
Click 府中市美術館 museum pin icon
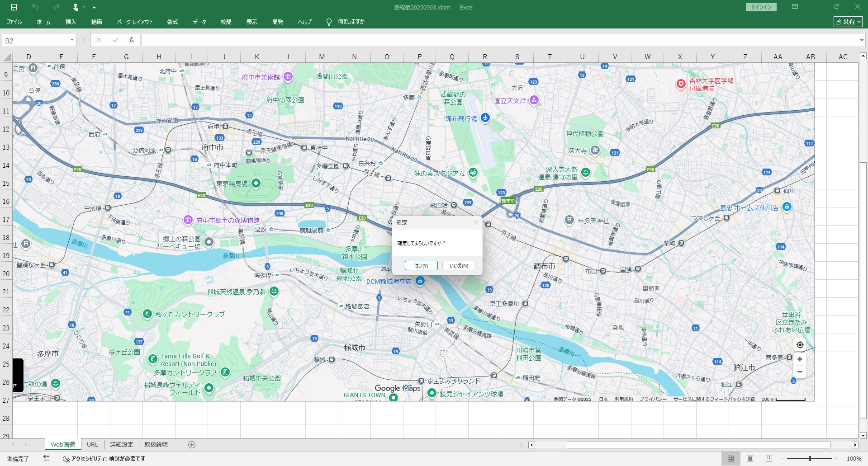pyautogui.click(x=288, y=77)
